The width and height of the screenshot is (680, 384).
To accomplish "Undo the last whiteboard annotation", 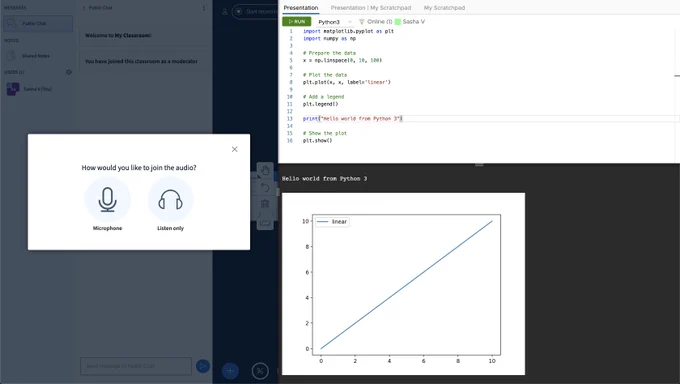I will click(265, 187).
